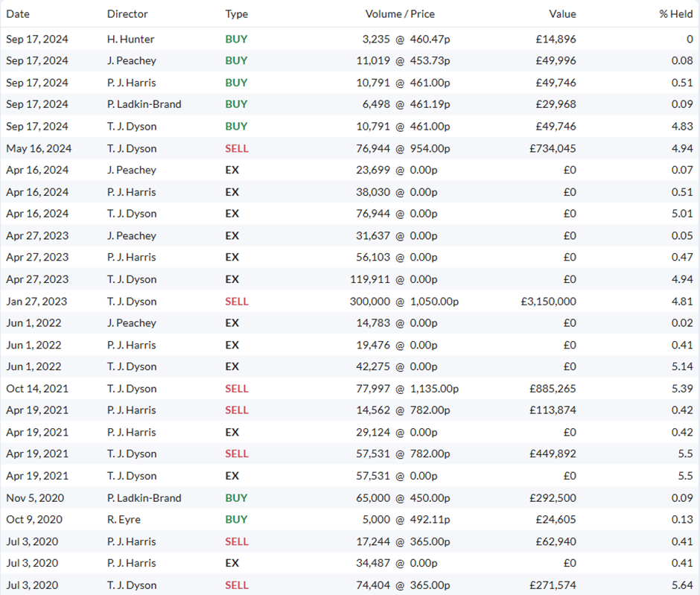Select the SELL label dated May 16, 2024
Image resolution: width=700 pixels, height=595 pixels.
tap(237, 148)
